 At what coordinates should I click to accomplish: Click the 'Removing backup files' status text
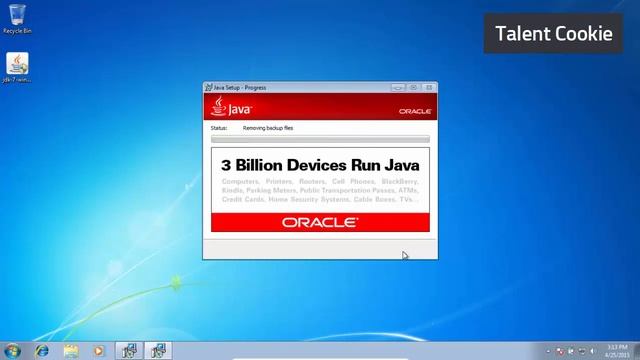click(268, 128)
